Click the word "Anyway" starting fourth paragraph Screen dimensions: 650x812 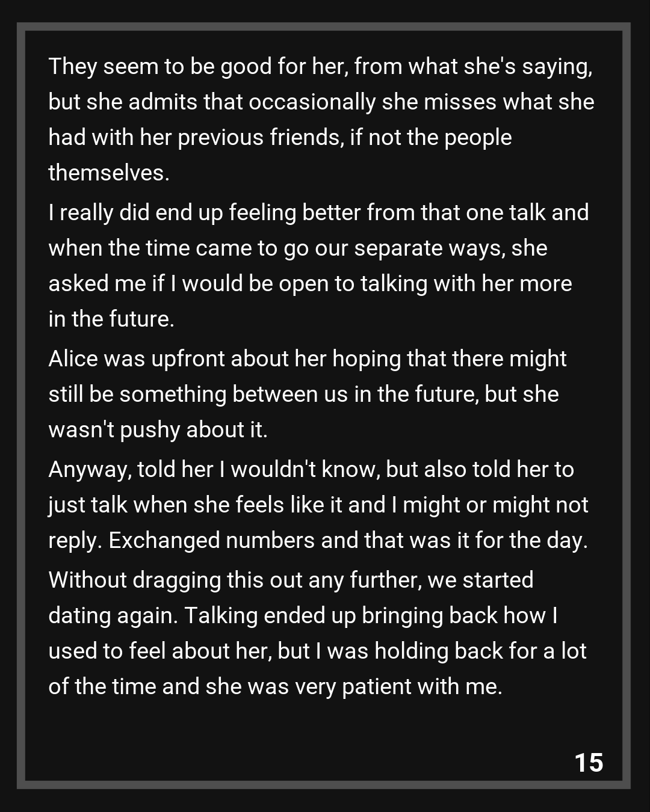[88, 470]
